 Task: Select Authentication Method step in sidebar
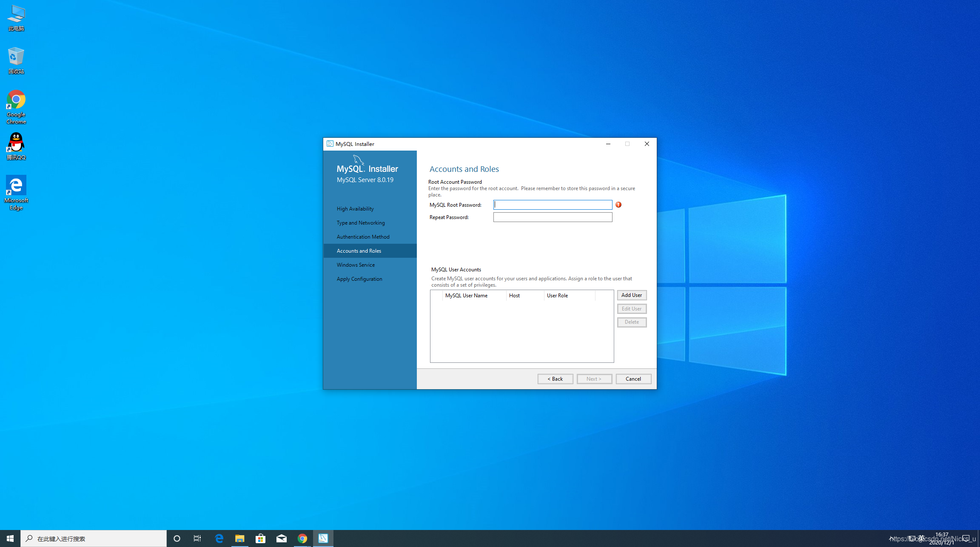(363, 237)
